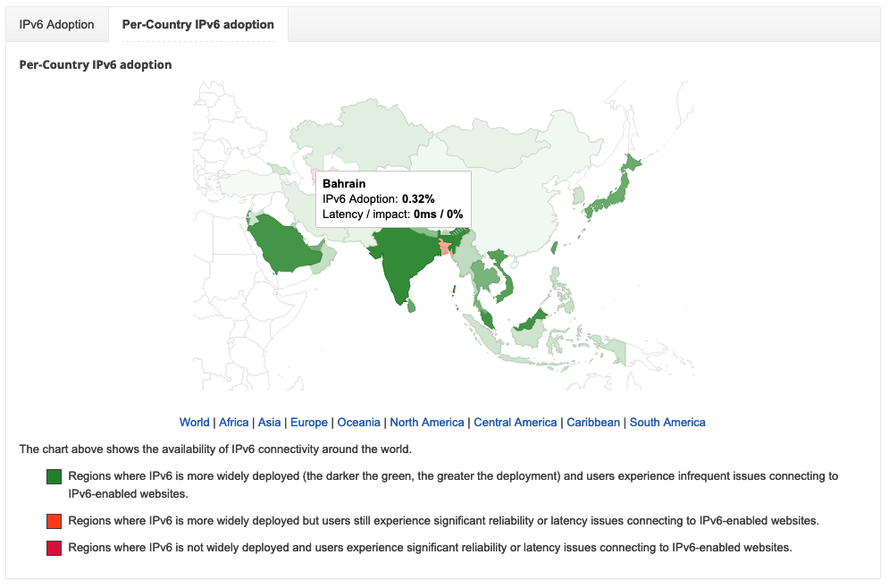889x588 pixels.
Task: Show Central America on the map
Action: point(516,422)
